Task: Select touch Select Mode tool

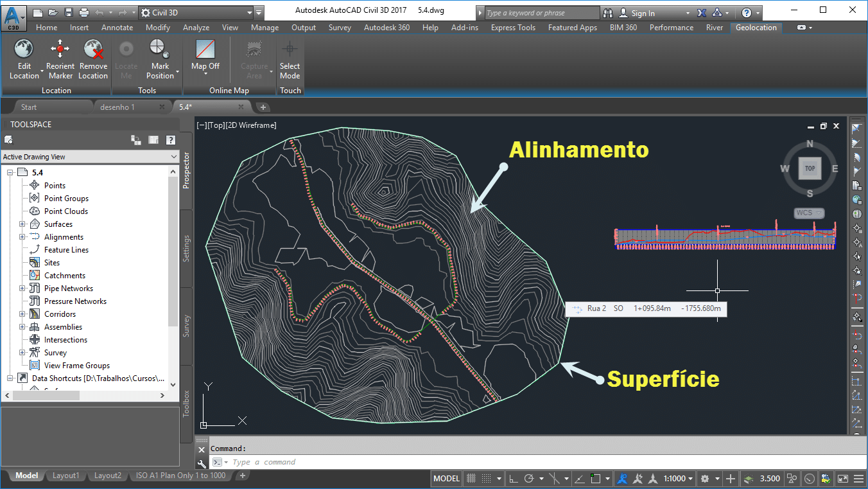Action: pos(290,60)
